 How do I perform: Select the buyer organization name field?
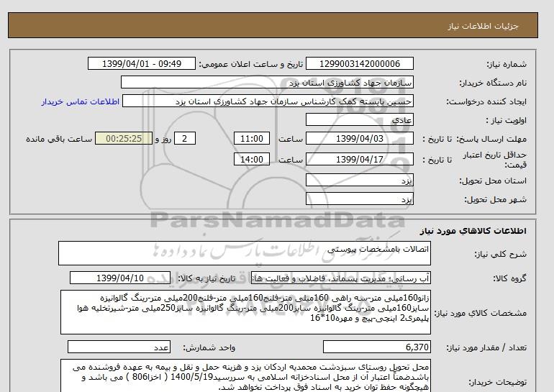click(267, 82)
